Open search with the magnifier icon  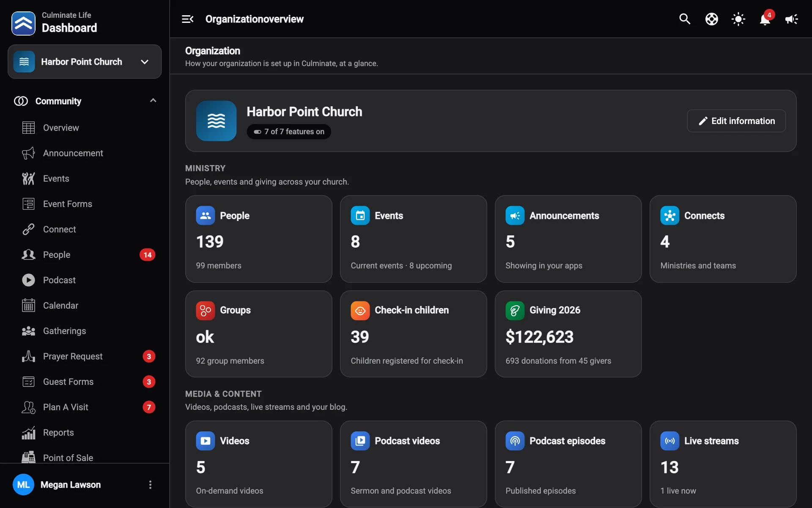[685, 19]
